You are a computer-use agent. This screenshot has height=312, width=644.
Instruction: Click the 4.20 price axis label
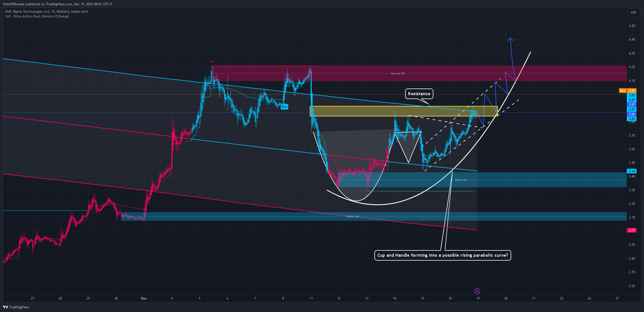(x=632, y=67)
